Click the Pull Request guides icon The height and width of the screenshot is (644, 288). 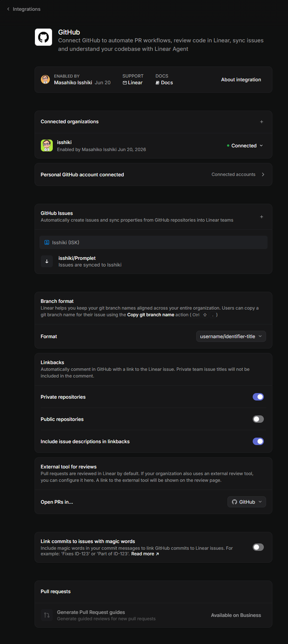tap(47, 615)
